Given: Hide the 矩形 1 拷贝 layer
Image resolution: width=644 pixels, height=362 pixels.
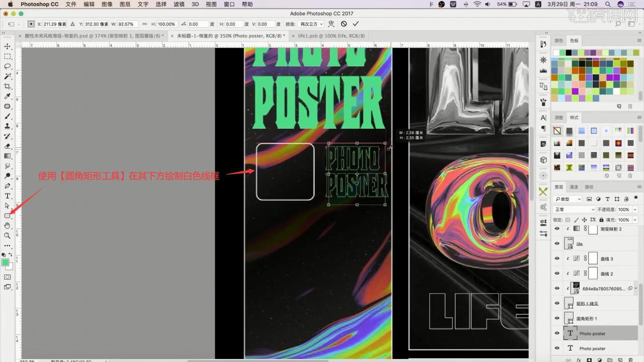Looking at the screenshot, I should pyautogui.click(x=557, y=303).
